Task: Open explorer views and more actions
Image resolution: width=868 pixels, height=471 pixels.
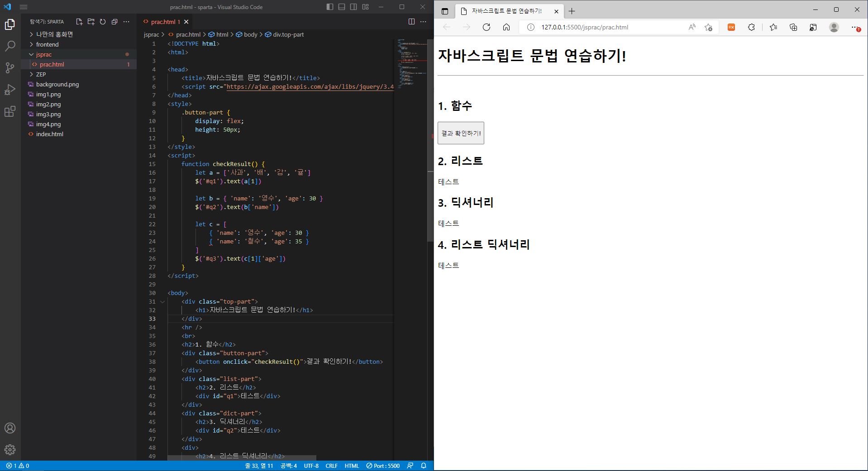Action: click(x=126, y=22)
